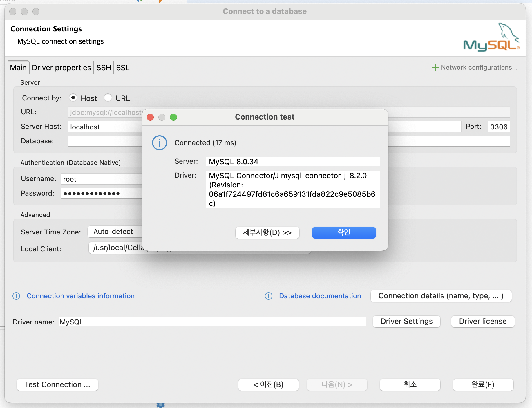Expand details with 세부사항(D) >> button
This screenshot has width=532, height=408.
[267, 232]
